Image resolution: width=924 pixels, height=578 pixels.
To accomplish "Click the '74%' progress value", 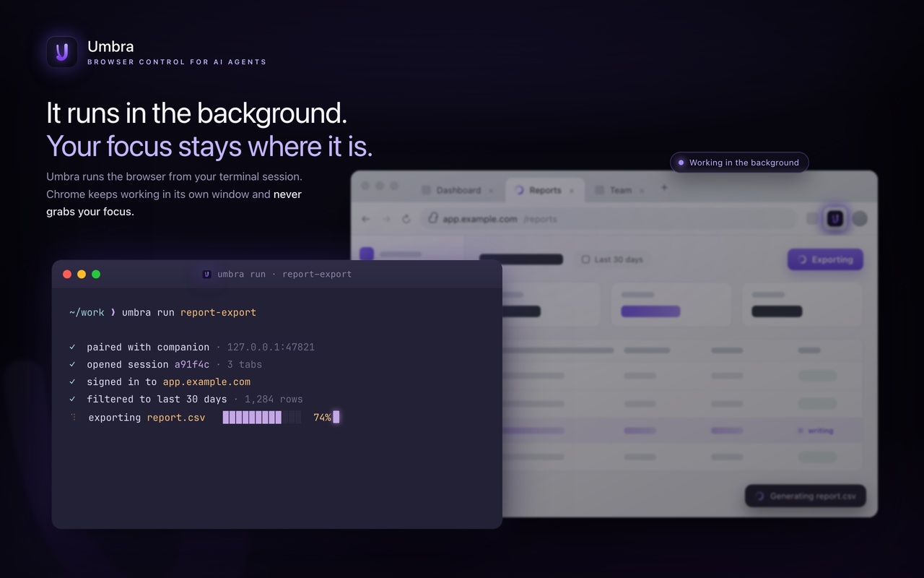I will pos(322,418).
